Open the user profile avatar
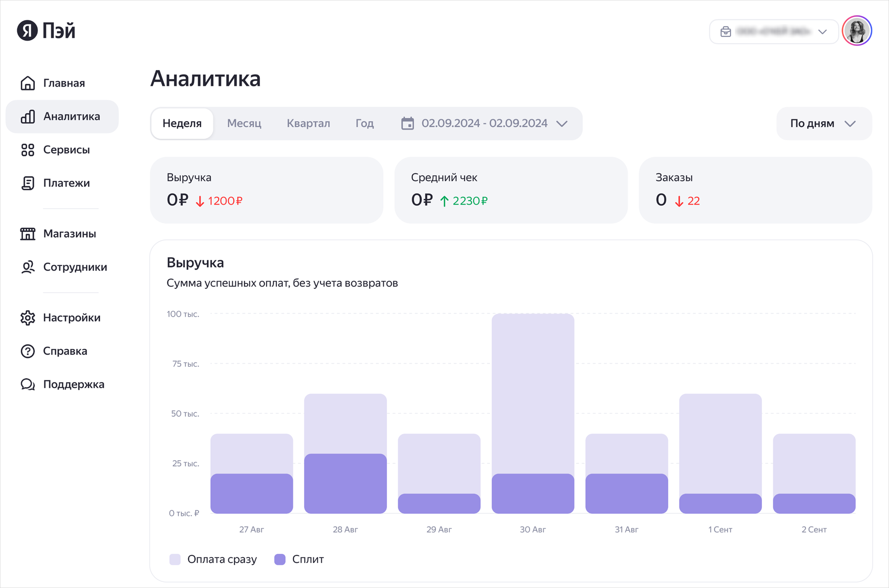Image resolution: width=889 pixels, height=588 pixels. click(x=857, y=31)
